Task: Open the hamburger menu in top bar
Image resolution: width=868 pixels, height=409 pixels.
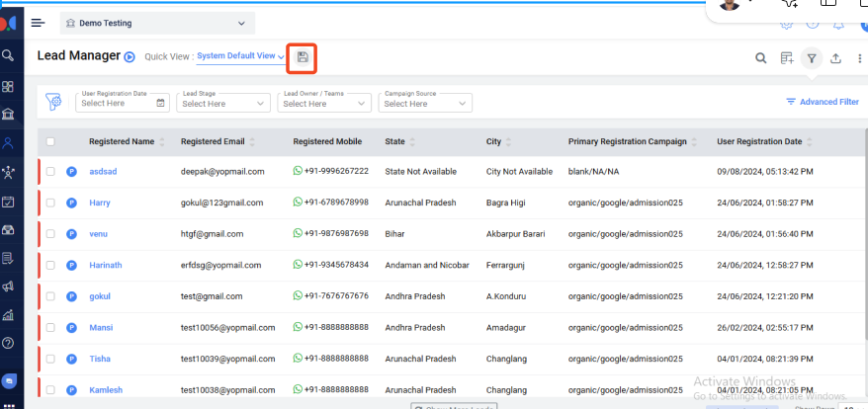Action: click(x=38, y=23)
